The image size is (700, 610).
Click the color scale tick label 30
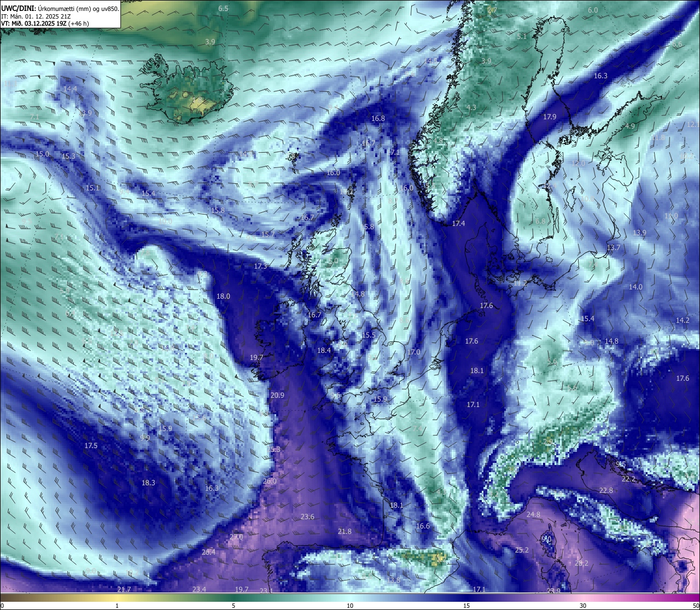click(583, 606)
